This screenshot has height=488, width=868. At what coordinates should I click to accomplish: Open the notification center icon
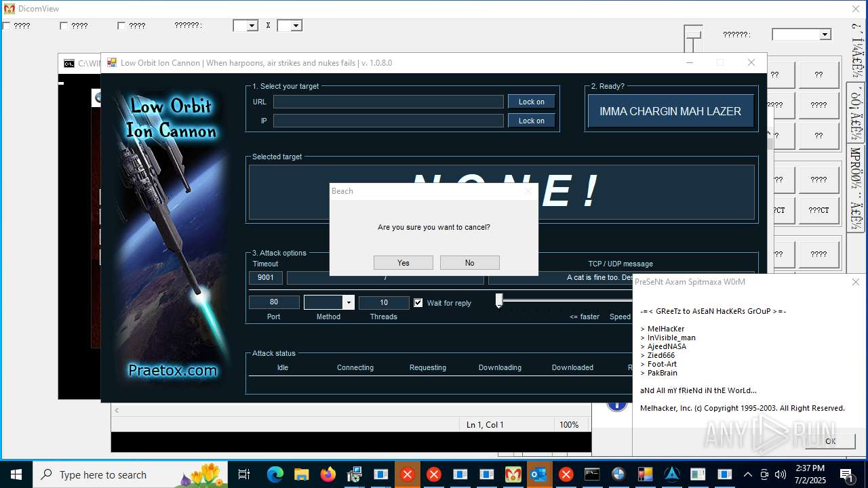[847, 474]
